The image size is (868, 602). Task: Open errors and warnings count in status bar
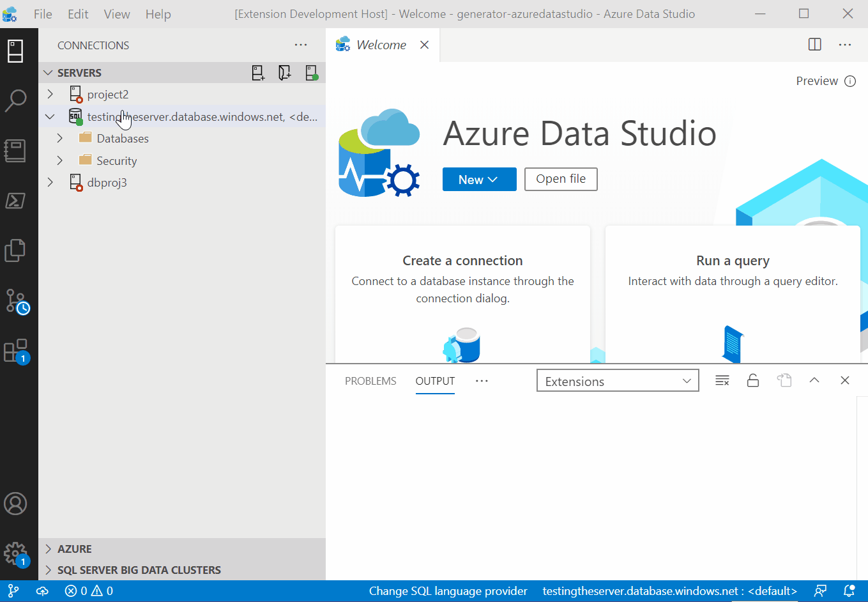click(89, 591)
